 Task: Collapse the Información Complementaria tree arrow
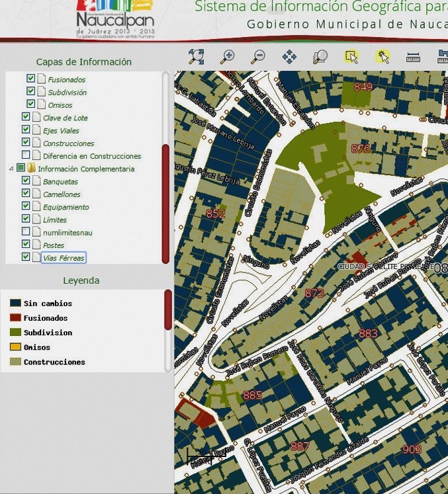click(x=11, y=169)
